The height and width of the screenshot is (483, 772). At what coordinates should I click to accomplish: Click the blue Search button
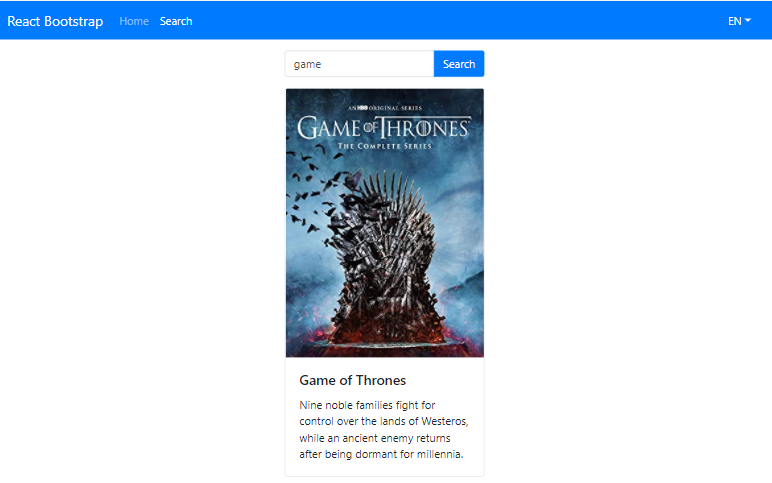[459, 64]
